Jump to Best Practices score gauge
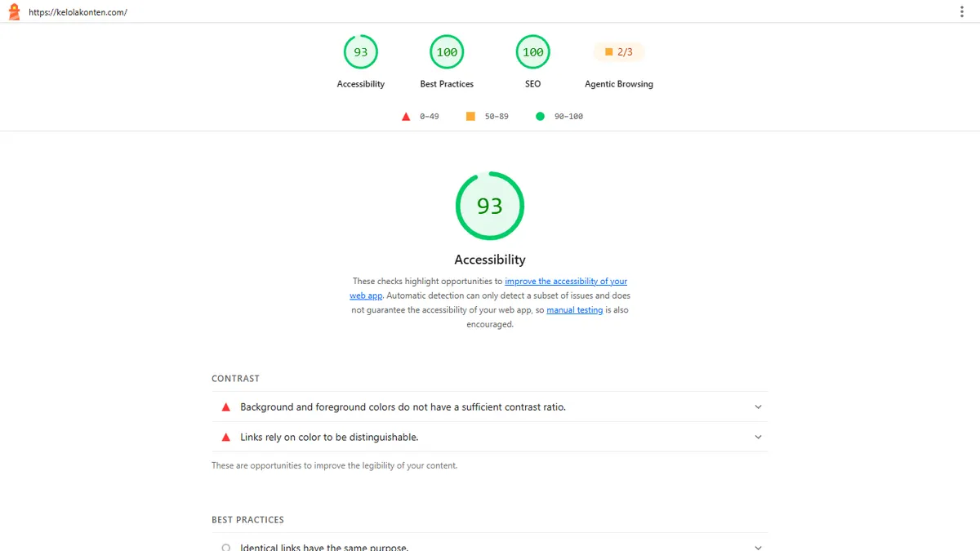Viewport: 980px width, 551px height. (447, 52)
